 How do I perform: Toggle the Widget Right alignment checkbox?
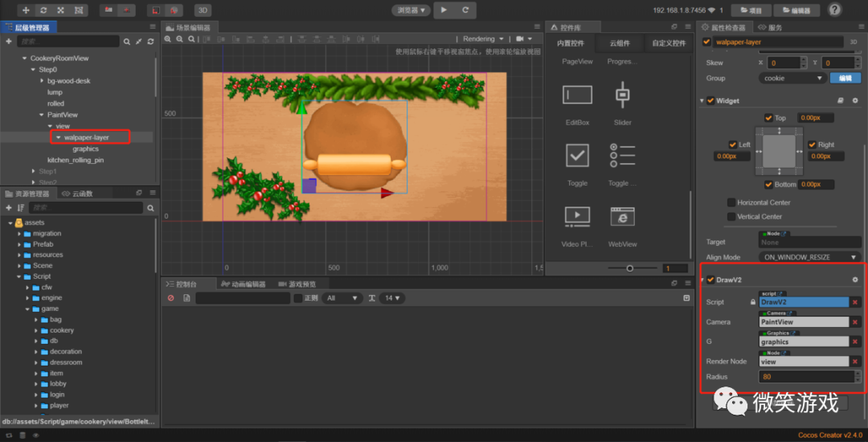point(812,145)
